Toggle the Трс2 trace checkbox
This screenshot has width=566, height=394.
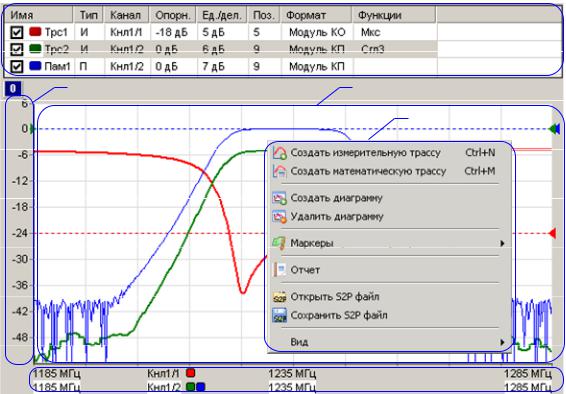click(x=17, y=49)
